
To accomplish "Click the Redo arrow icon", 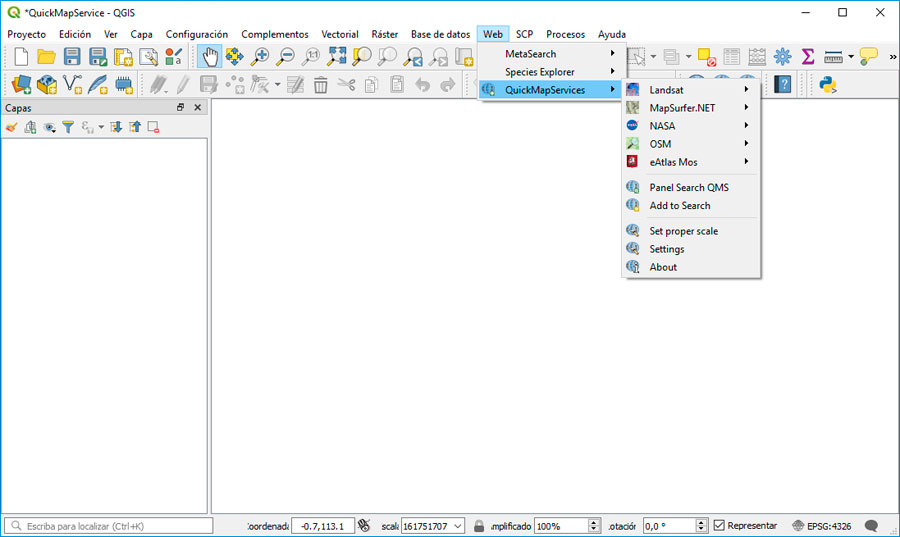I will tap(448, 85).
